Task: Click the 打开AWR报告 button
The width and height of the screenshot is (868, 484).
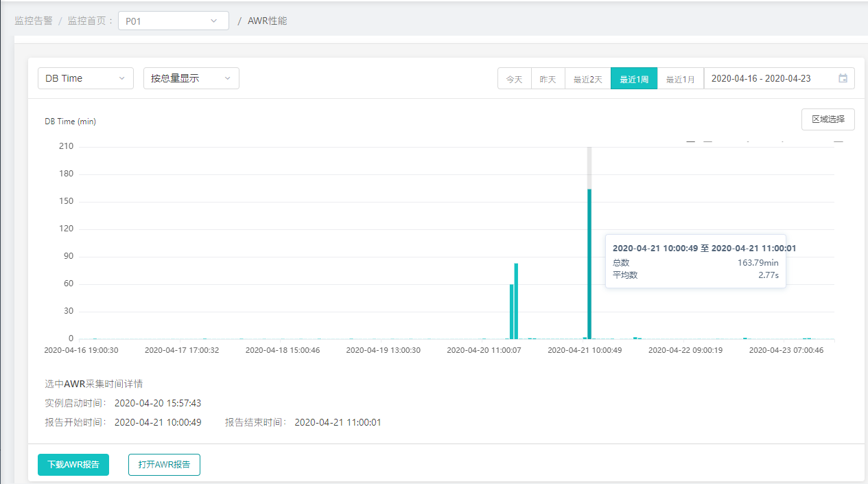Action: click(164, 464)
